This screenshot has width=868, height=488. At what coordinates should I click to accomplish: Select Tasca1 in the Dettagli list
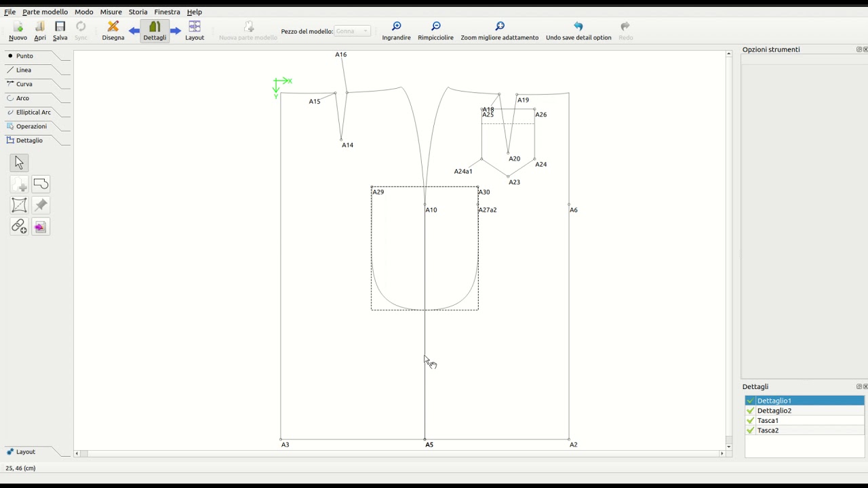click(804, 420)
